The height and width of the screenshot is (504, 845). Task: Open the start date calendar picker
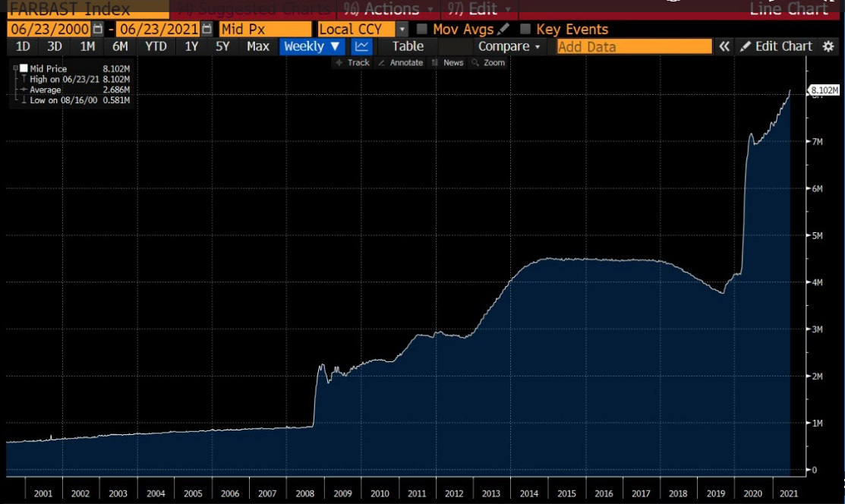(97, 30)
